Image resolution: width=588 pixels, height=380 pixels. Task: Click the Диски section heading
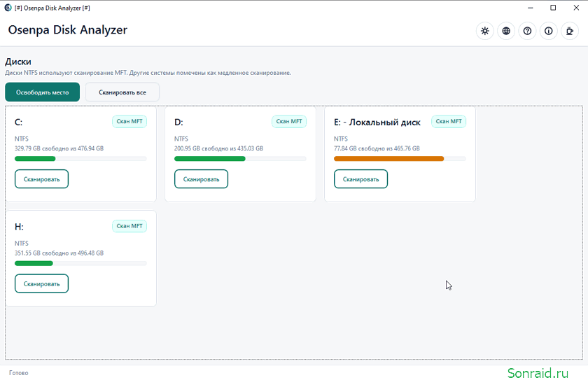pyautogui.click(x=18, y=62)
